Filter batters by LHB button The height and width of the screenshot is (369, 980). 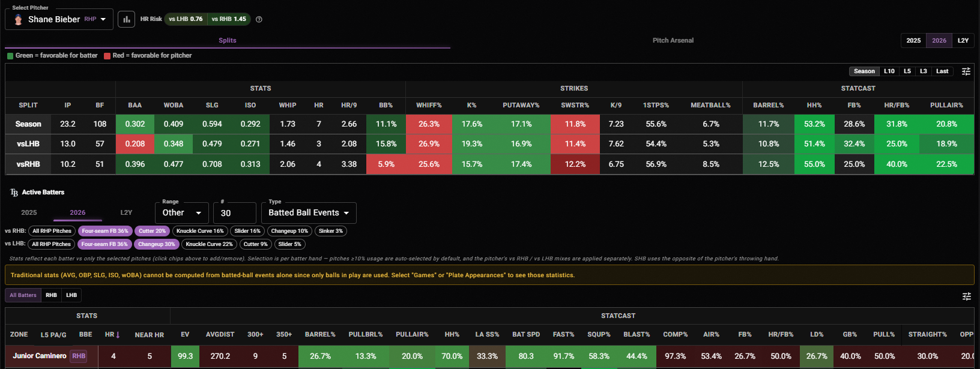point(71,295)
